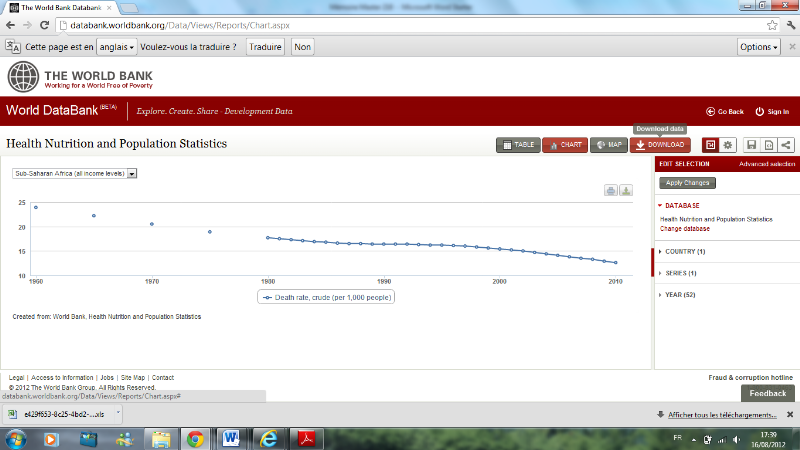
Task: Show hidden system tray icons
Action: point(694,440)
